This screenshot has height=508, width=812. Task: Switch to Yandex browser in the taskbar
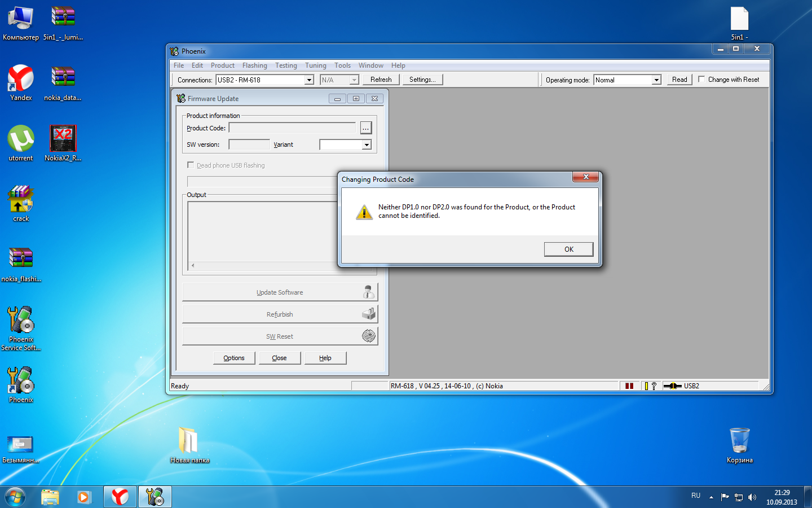tap(120, 497)
